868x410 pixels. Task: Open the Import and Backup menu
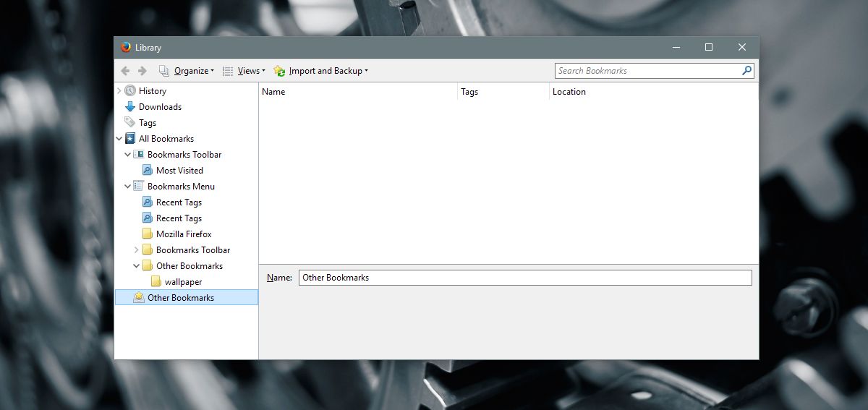click(x=321, y=71)
